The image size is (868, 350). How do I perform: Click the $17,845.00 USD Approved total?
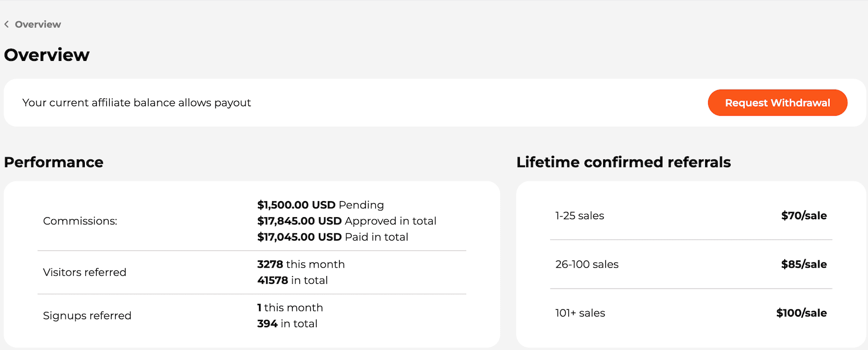(347, 221)
